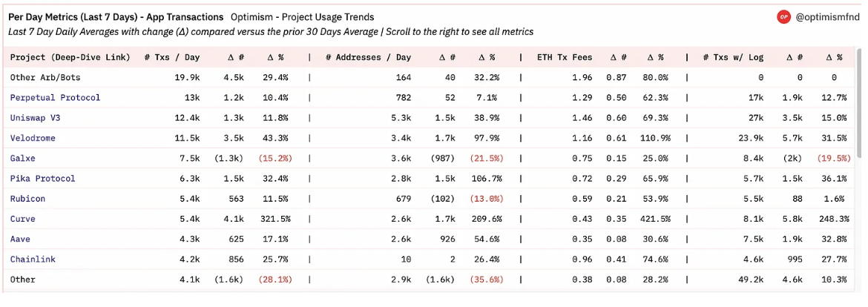Image resolution: width=868 pixels, height=307 pixels.
Task: Click the red OP logo icon
Action: pyautogui.click(x=783, y=17)
